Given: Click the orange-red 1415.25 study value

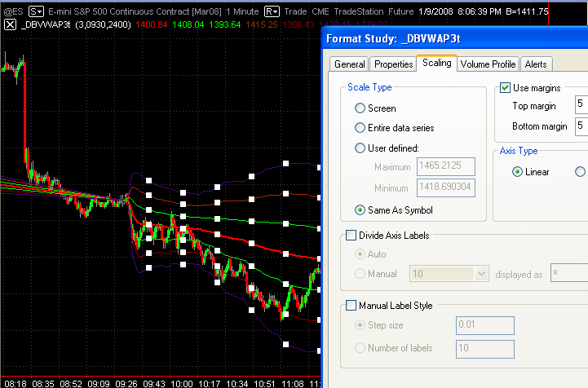Looking at the screenshot, I should 262,25.
